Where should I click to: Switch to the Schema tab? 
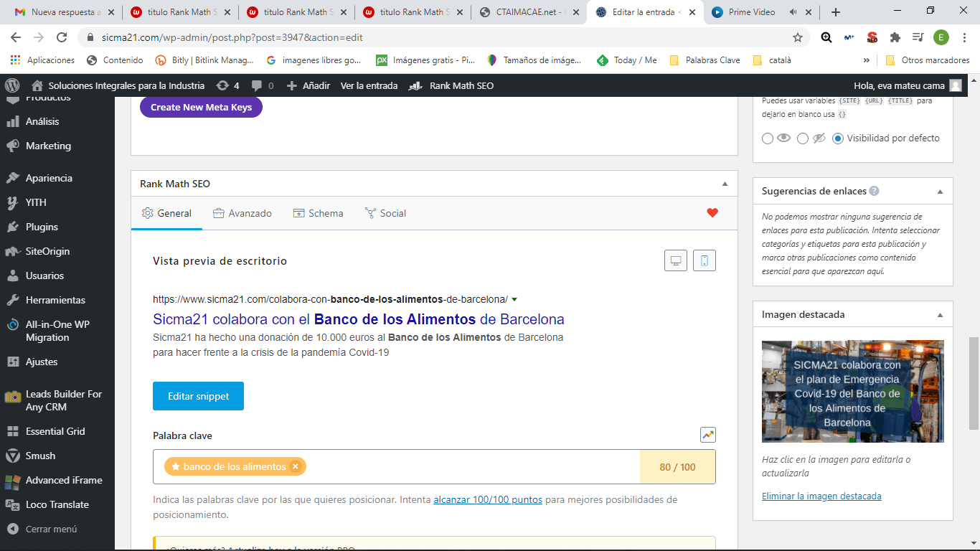(x=318, y=213)
